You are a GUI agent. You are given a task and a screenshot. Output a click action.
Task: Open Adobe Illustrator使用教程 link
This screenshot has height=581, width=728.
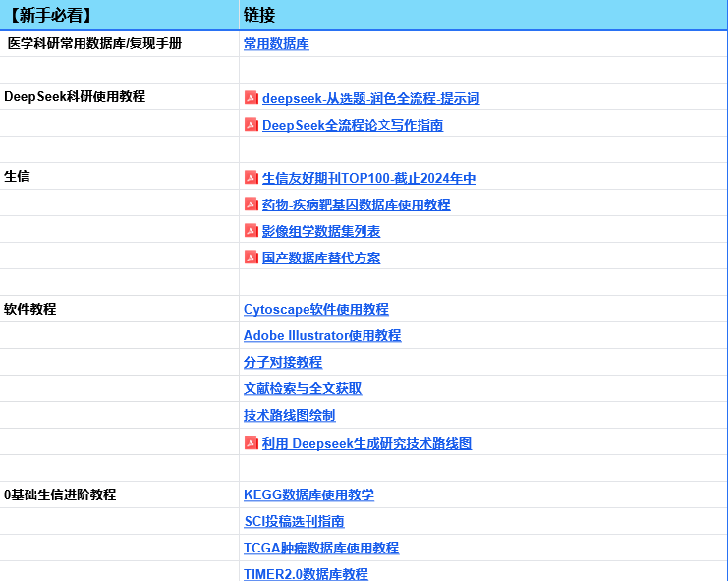tap(322, 335)
